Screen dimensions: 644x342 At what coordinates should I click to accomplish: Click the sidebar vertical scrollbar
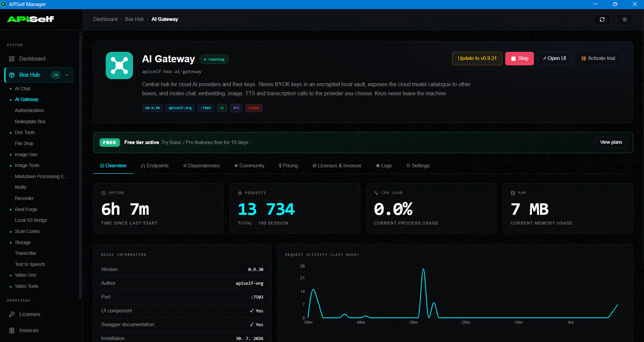[x=80, y=166]
